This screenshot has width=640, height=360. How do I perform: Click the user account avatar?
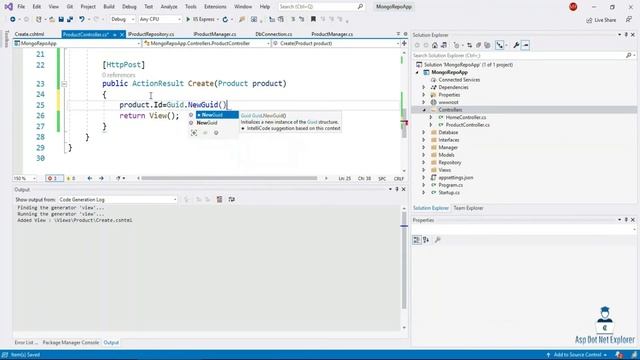point(573,7)
